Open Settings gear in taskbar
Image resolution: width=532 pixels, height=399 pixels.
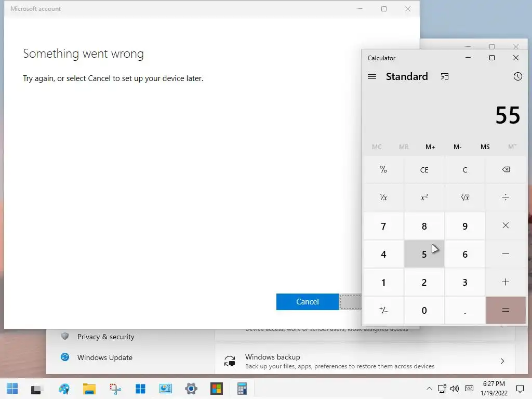pos(191,389)
